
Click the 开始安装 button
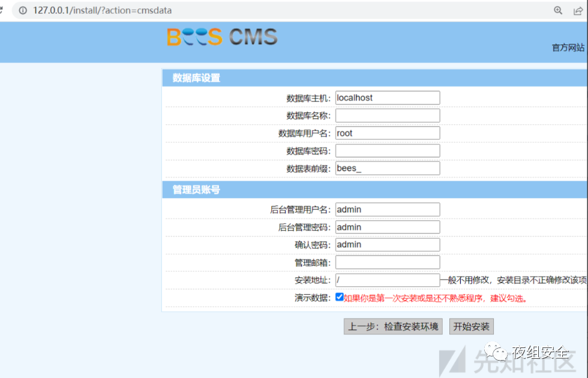pyautogui.click(x=472, y=326)
